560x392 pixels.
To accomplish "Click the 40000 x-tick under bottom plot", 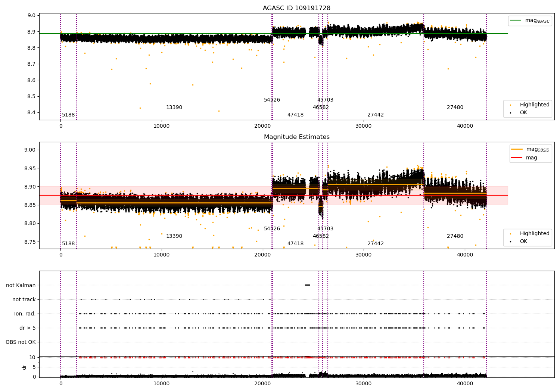I will pyautogui.click(x=464, y=384).
